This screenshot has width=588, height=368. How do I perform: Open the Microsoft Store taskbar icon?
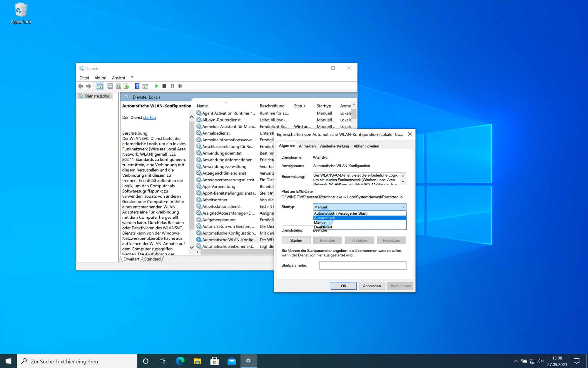tap(214, 361)
